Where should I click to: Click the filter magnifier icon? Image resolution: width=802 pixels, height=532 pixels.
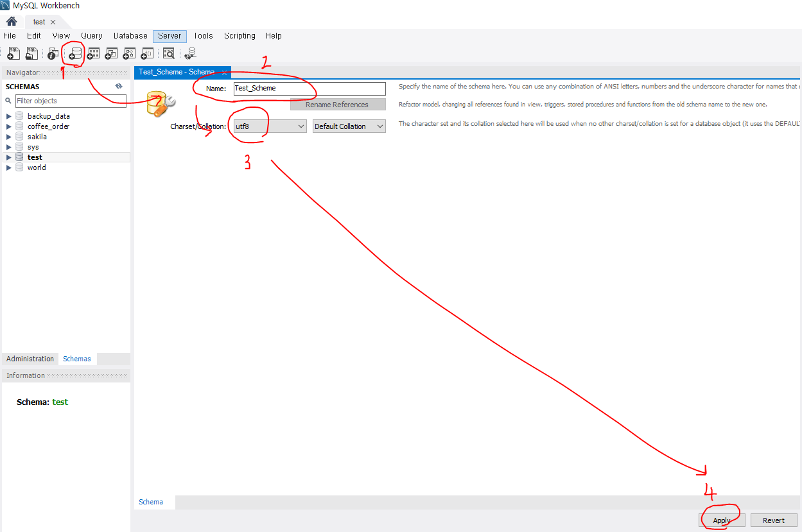(9, 101)
